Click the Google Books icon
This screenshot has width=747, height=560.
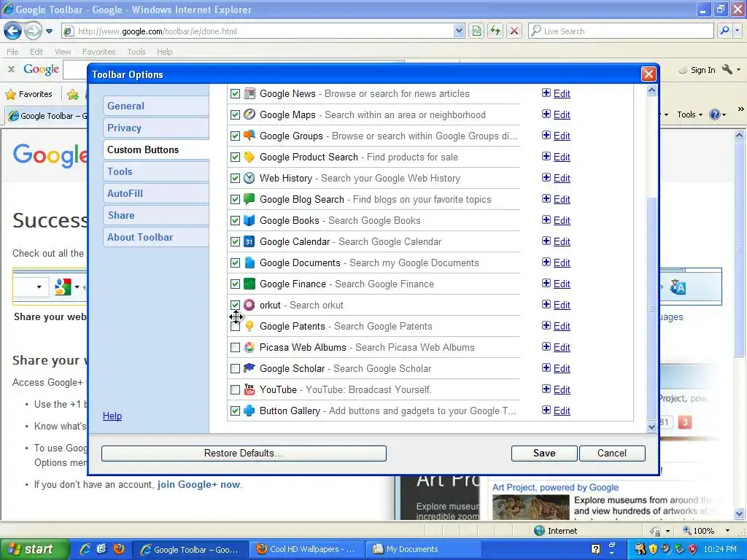pyautogui.click(x=249, y=220)
